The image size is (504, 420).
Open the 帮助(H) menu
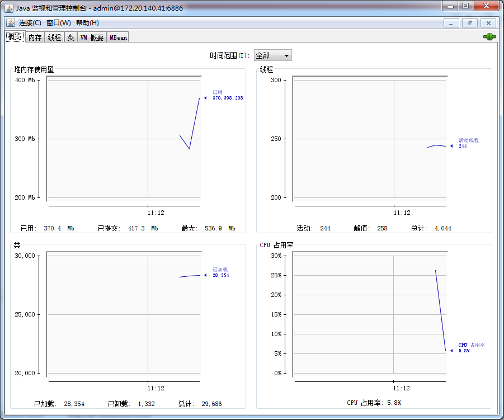(87, 23)
